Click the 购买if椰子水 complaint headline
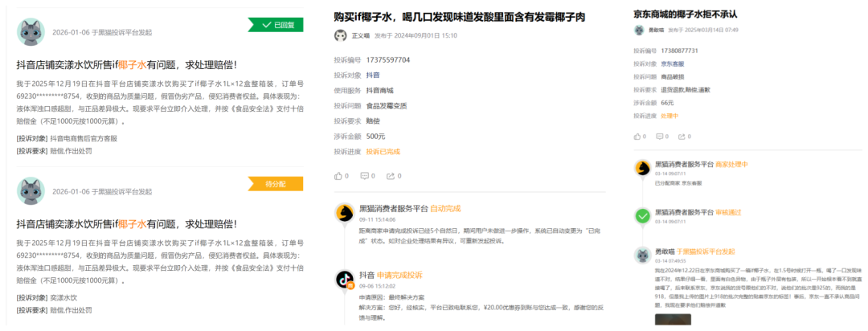868x331 pixels. 460,17
